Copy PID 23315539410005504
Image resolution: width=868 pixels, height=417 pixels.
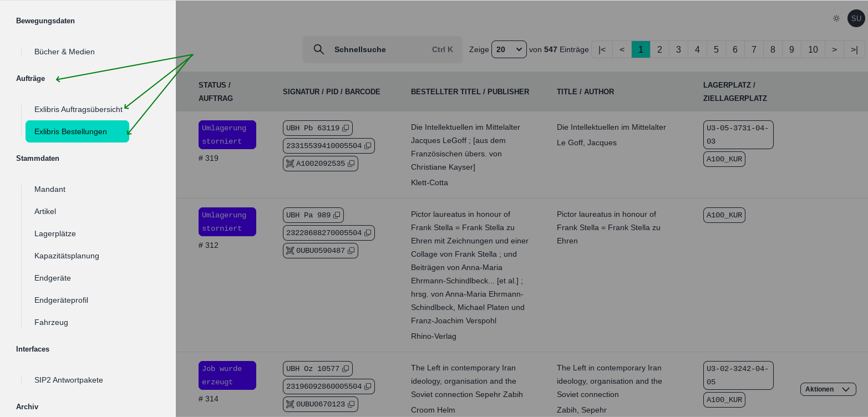368,146
